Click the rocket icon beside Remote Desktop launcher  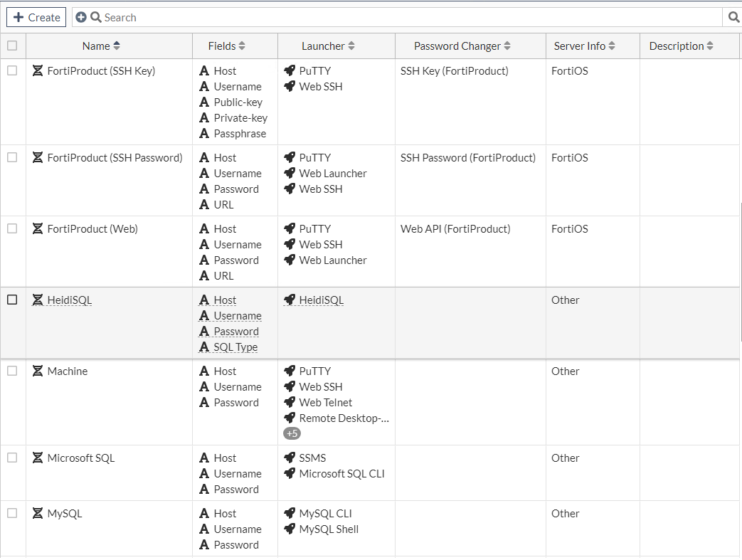click(x=289, y=418)
